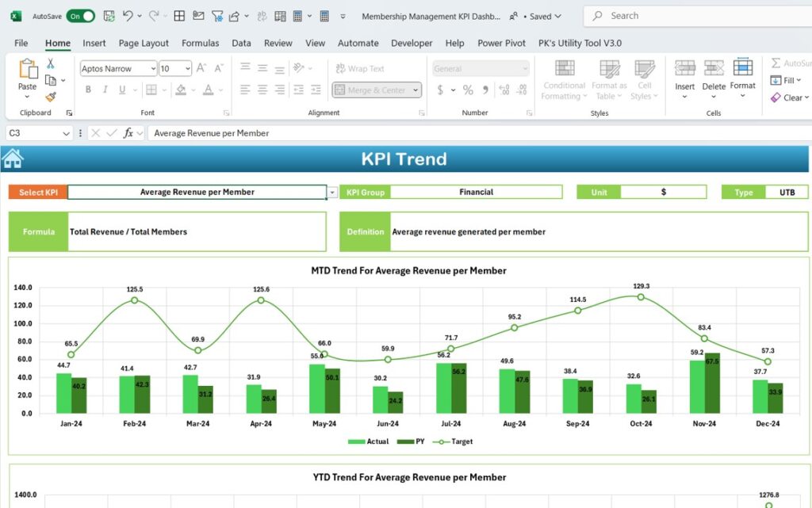This screenshot has height=508, width=812.
Task: Click the Increase Indent icon
Action: pyautogui.click(x=316, y=90)
